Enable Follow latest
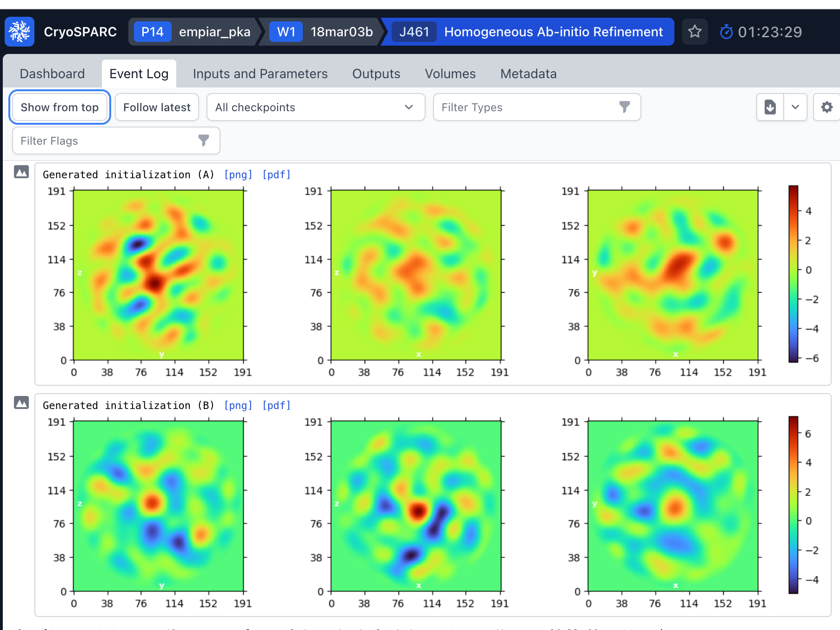Screen dimensions: 840x630 click(157, 107)
